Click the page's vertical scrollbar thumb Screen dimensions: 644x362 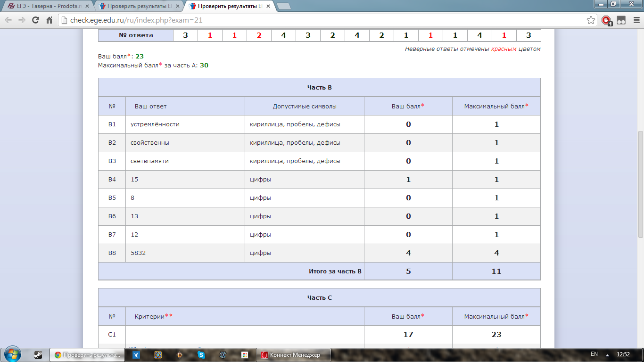(640, 184)
